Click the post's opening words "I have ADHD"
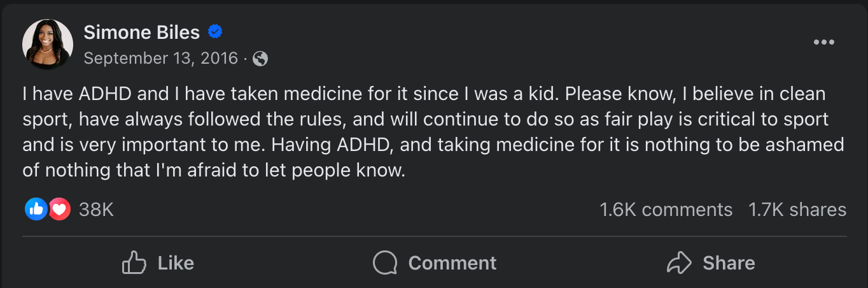 pyautogui.click(x=76, y=94)
